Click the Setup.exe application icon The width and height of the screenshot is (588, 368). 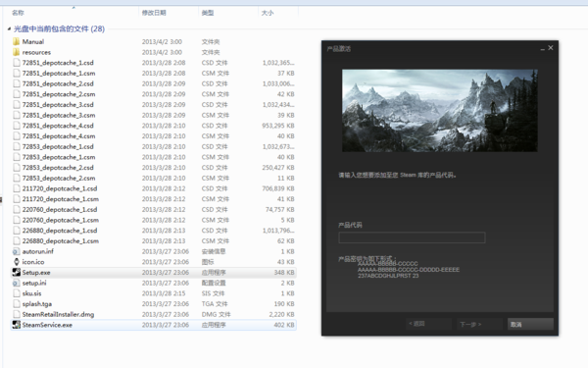click(16, 272)
